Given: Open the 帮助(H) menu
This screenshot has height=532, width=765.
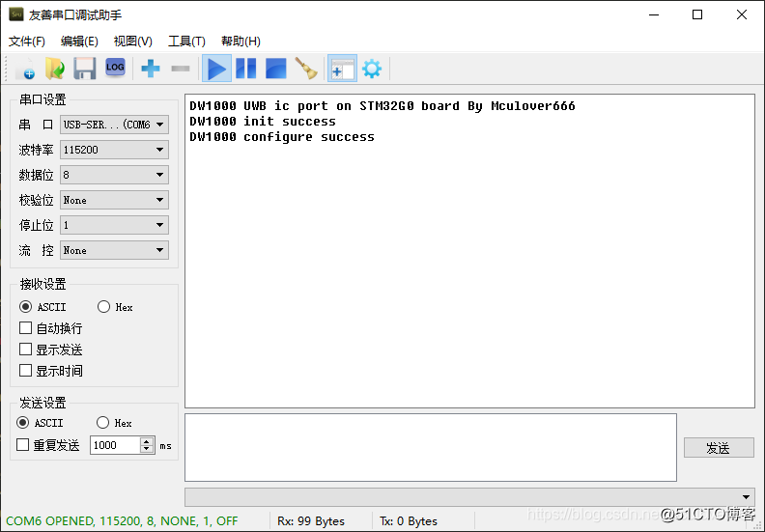Looking at the screenshot, I should 241,42.
